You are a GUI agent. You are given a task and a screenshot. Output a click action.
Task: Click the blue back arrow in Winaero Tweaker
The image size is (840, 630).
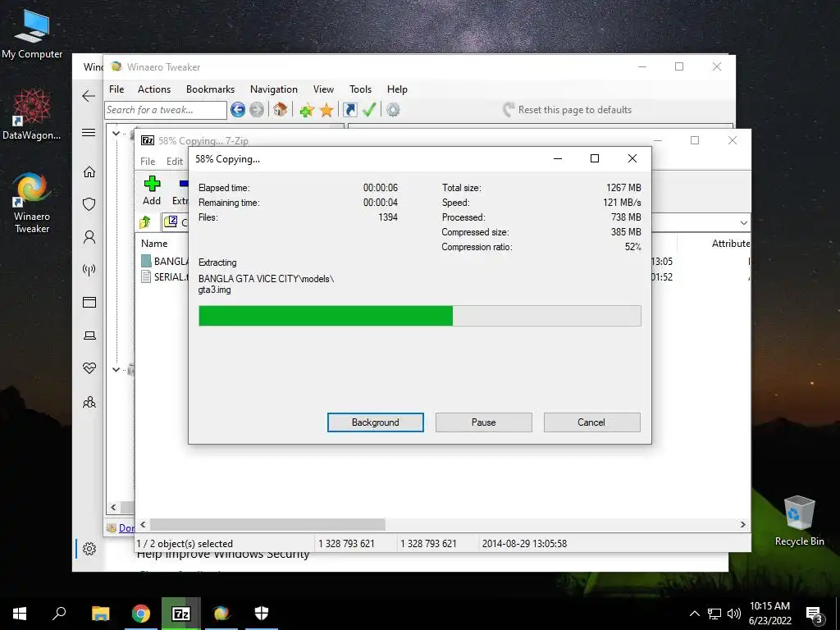coord(238,110)
